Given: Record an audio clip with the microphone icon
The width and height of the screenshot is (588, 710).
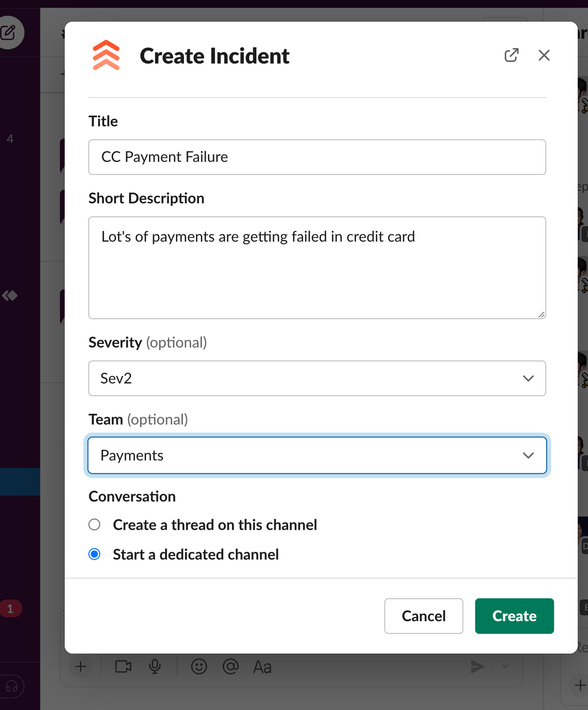Looking at the screenshot, I should click(x=155, y=666).
